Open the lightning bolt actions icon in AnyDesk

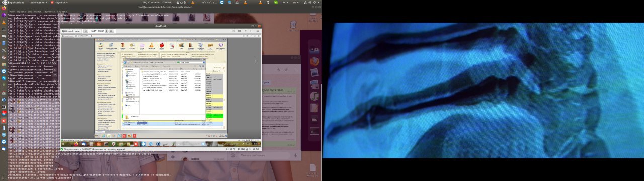coord(246,31)
